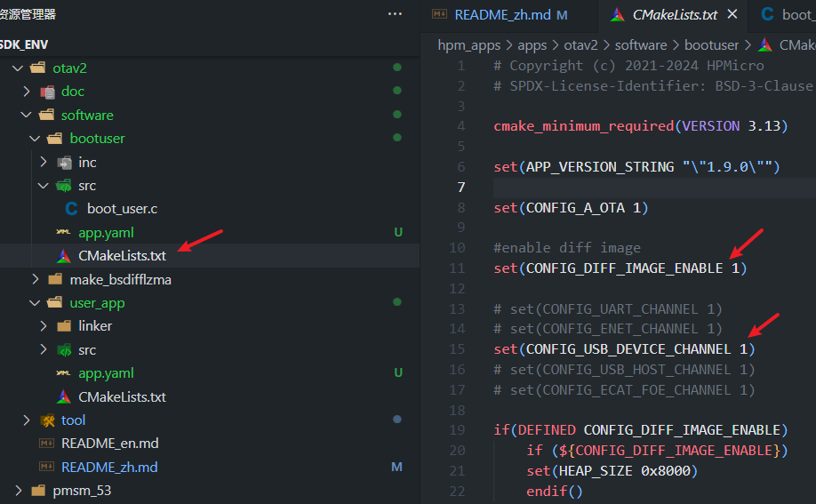This screenshot has height=504, width=816.
Task: Click the set(HEAP_SIZE 0x8000) line
Action: click(612, 471)
